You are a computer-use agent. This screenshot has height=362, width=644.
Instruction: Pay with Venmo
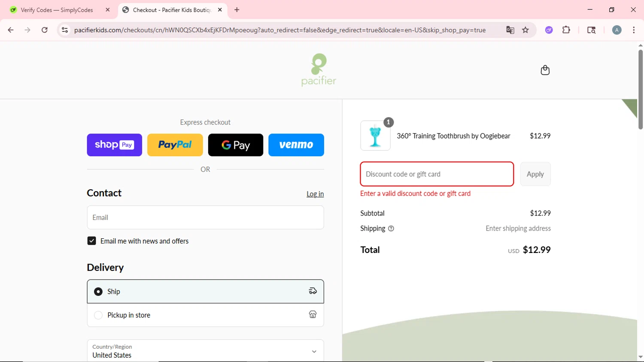tap(296, 145)
